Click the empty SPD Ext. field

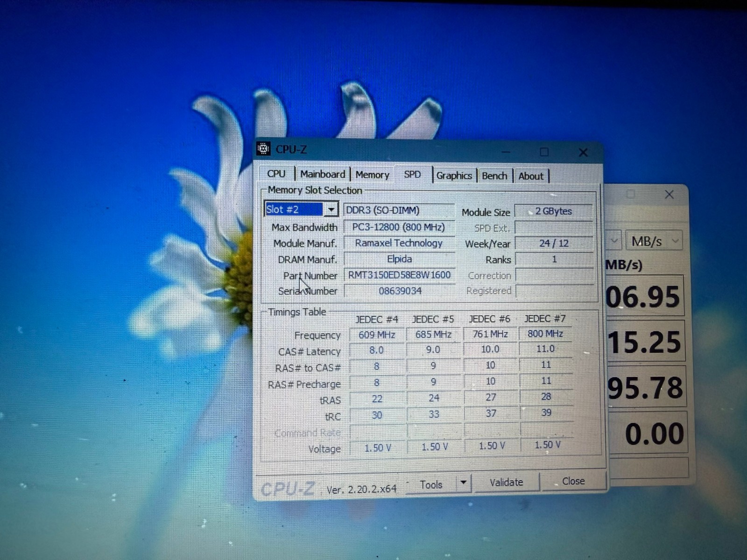point(554,228)
